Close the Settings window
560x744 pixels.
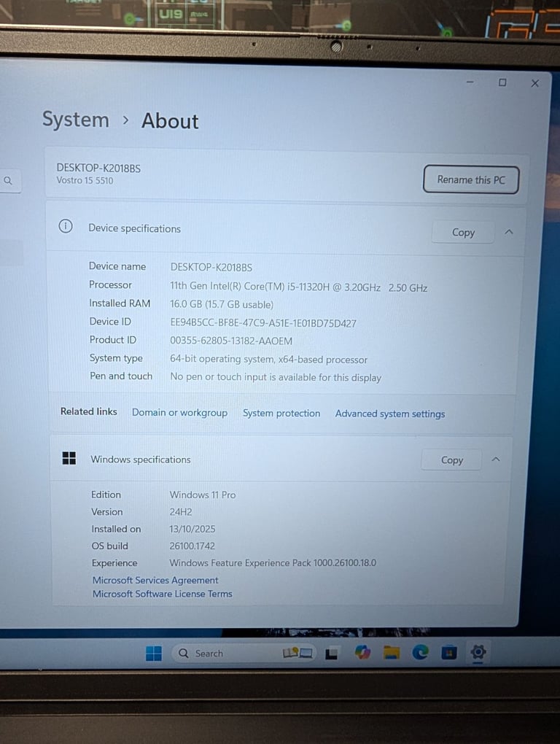[x=535, y=83]
